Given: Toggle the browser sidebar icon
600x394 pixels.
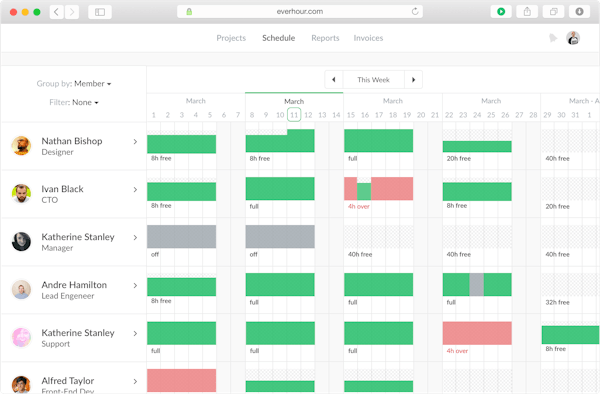Looking at the screenshot, I should 100,12.
